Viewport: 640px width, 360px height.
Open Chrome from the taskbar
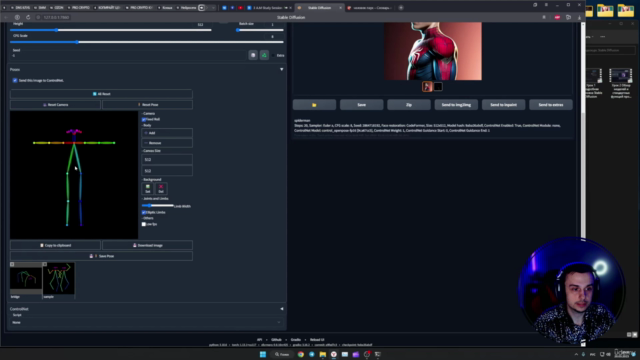pyautogui.click(x=301, y=354)
